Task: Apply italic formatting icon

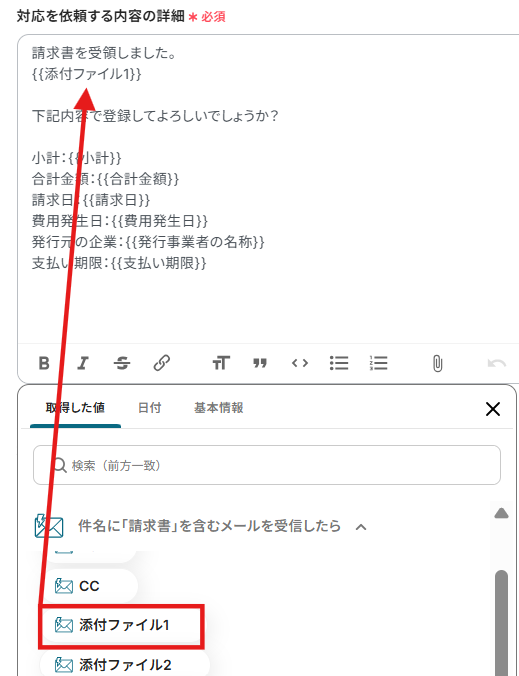Action: tap(83, 363)
